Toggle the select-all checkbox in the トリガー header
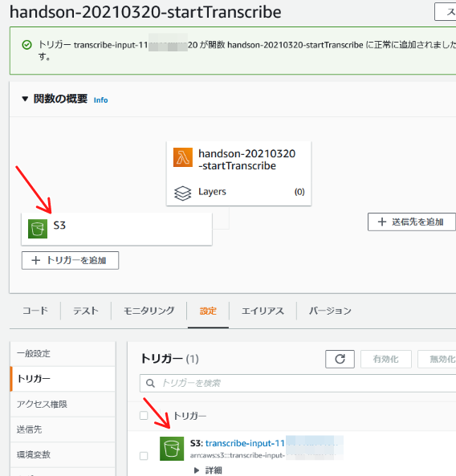Viewport: 456px width, 476px height. [144, 415]
